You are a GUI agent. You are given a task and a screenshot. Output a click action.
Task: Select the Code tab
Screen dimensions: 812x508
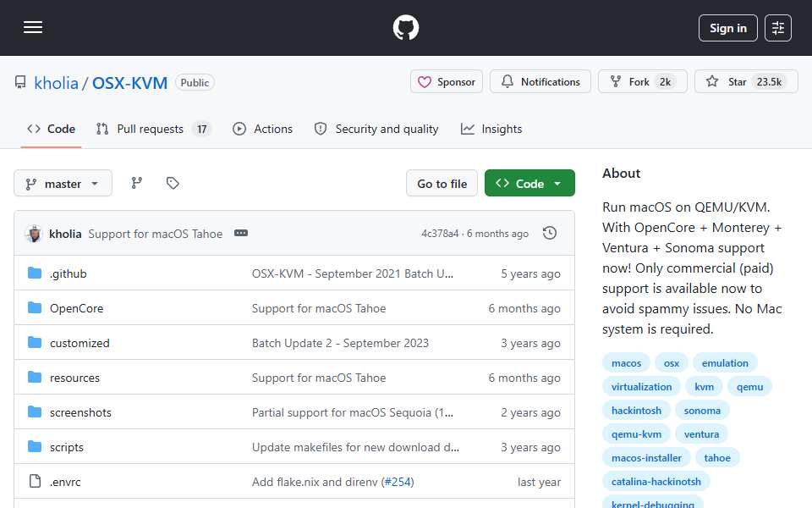[x=51, y=129]
